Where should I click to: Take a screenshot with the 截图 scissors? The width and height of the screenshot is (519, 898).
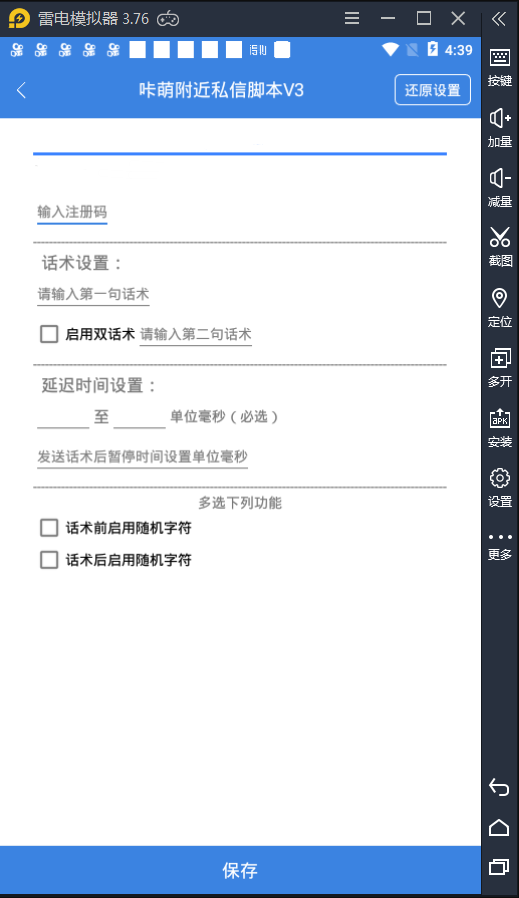[x=500, y=247]
